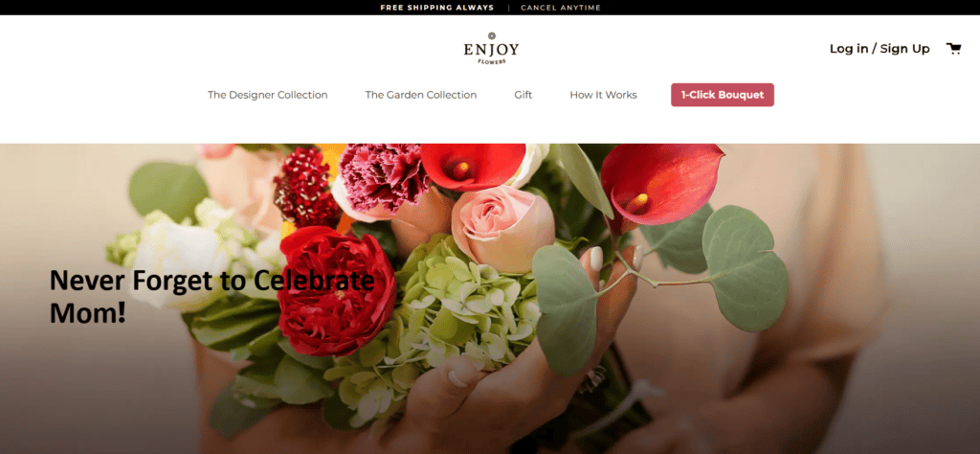Click the round eucalyptus leaves

(744, 269)
